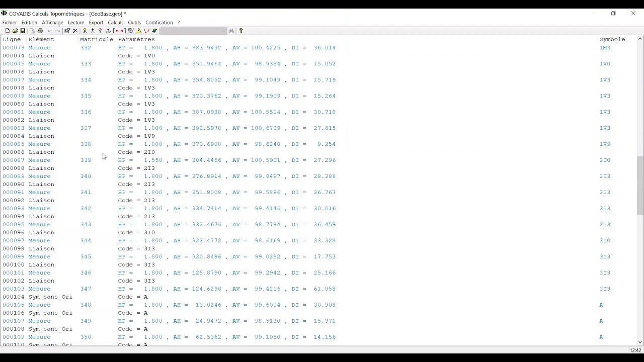Click the Save diskette toolbar icon
644x362 pixels.
tap(23, 31)
